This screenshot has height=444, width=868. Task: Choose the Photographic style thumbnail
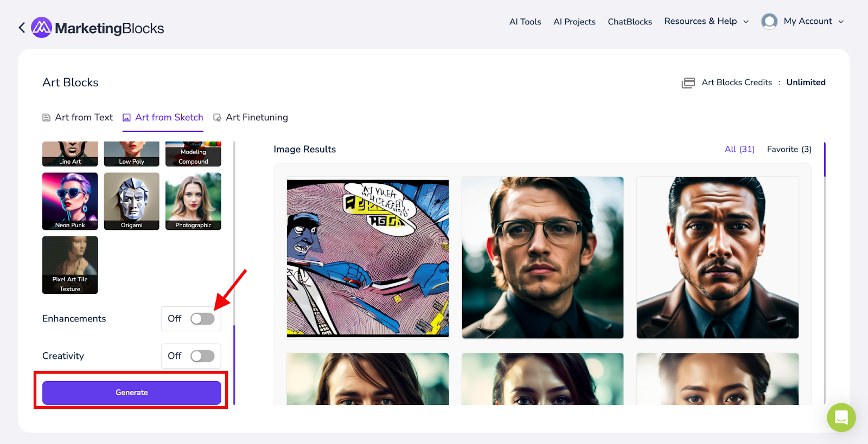tap(193, 201)
